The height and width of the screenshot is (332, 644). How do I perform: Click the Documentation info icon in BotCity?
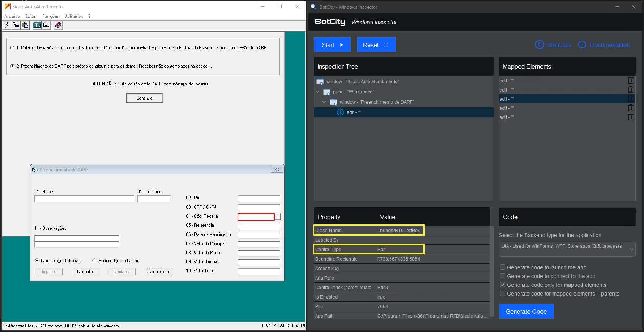(x=582, y=44)
